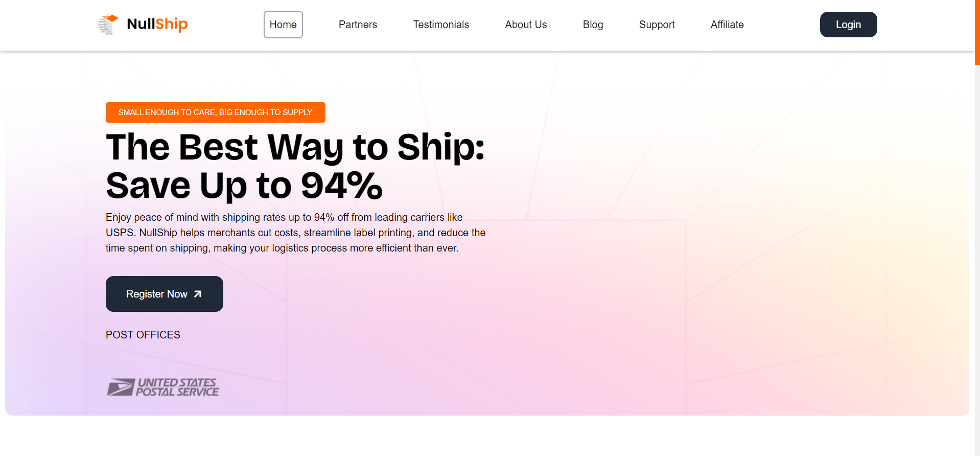
Task: Click the POST OFFICES label
Action: click(x=143, y=335)
